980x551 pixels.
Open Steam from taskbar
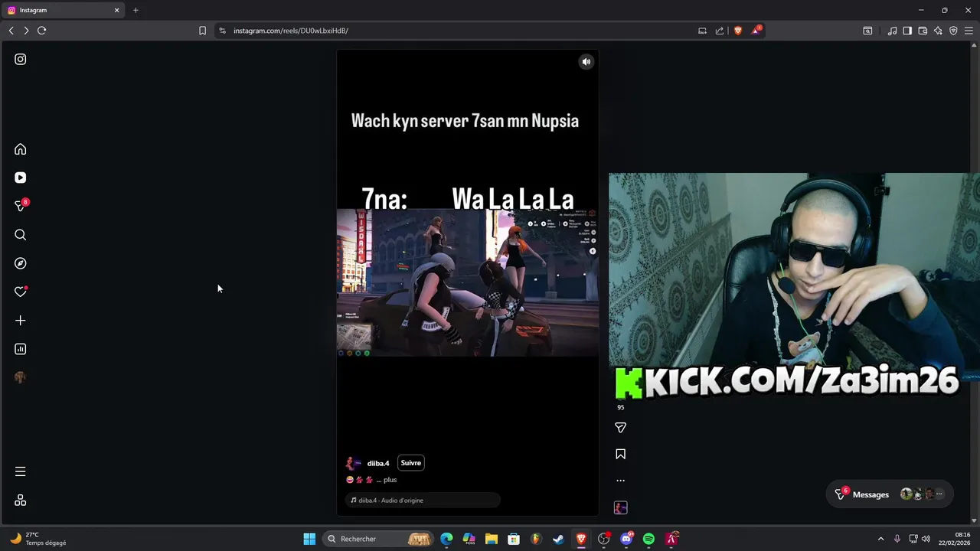coord(559,539)
